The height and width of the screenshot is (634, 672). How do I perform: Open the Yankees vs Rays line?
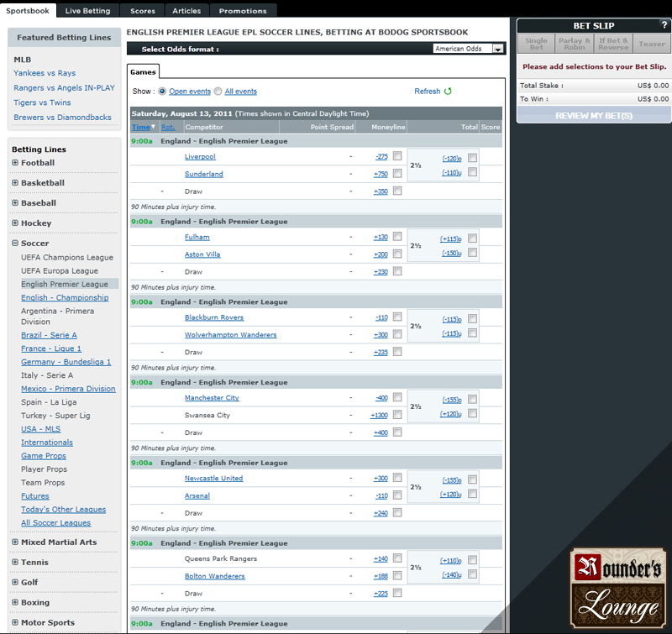tap(45, 73)
